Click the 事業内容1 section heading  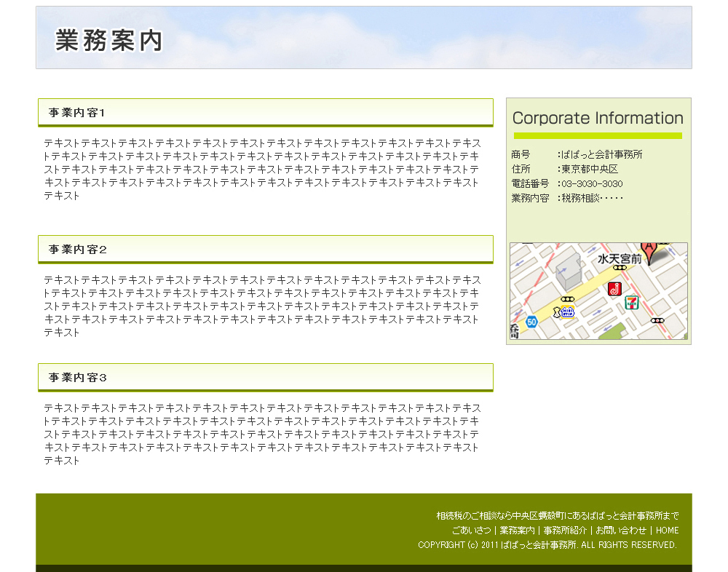78,113
